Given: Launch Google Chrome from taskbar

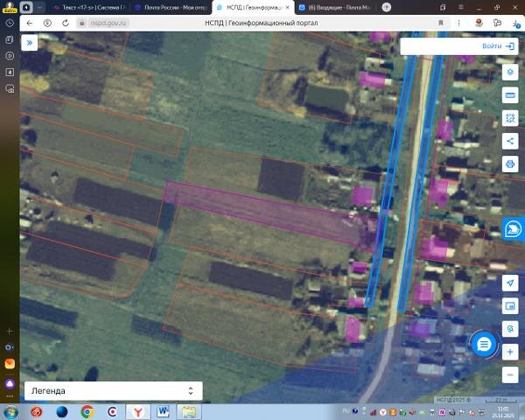Looking at the screenshot, I should [x=87, y=411].
